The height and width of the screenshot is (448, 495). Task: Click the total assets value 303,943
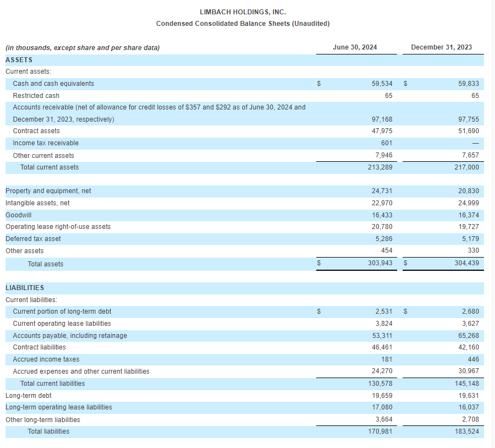[x=380, y=263]
